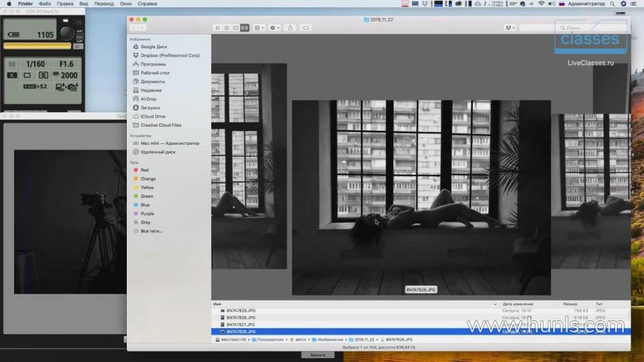Open the Dropbox toolbar dropdown
Viewport: 644px width, 362px height.
point(510,28)
